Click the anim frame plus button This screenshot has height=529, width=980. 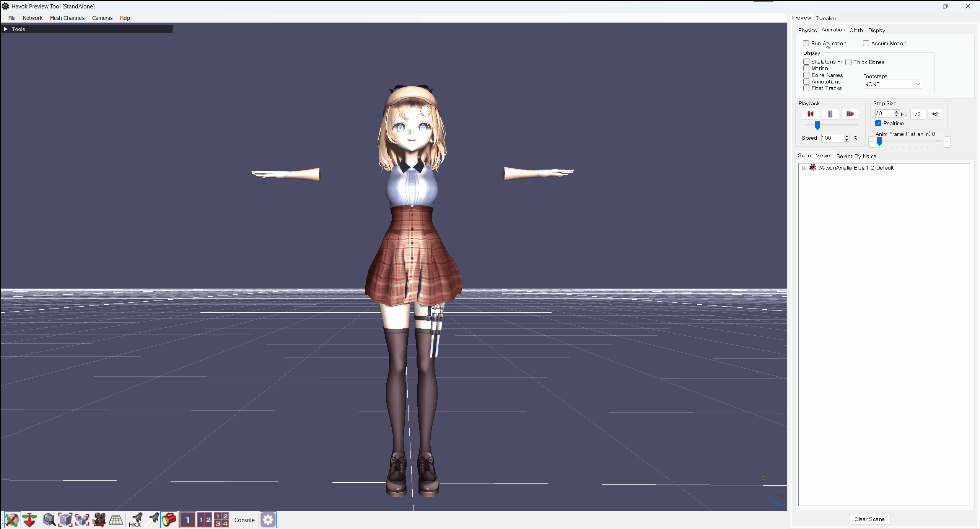coord(947,142)
